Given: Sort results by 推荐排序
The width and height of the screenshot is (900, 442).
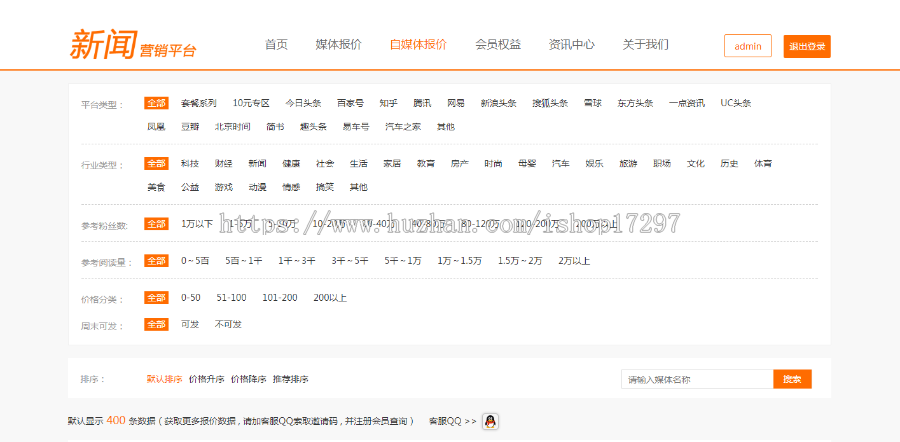Looking at the screenshot, I should pyautogui.click(x=290, y=379).
